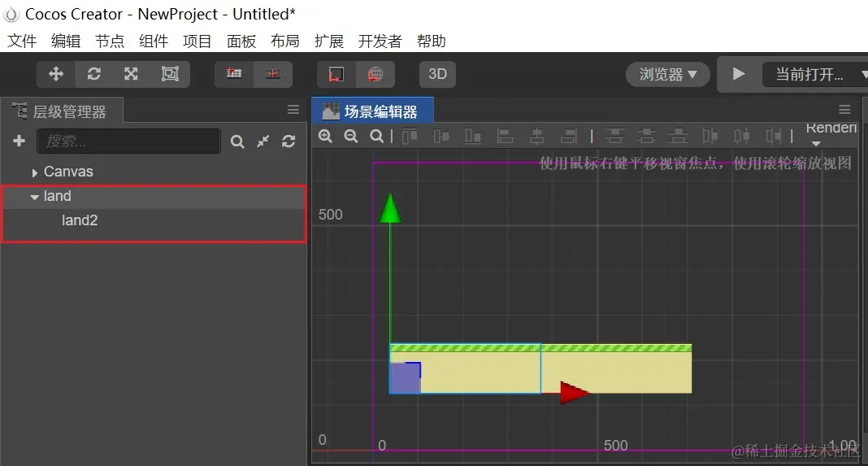
Task: Open the scene editor panel options menu
Action: [844, 110]
